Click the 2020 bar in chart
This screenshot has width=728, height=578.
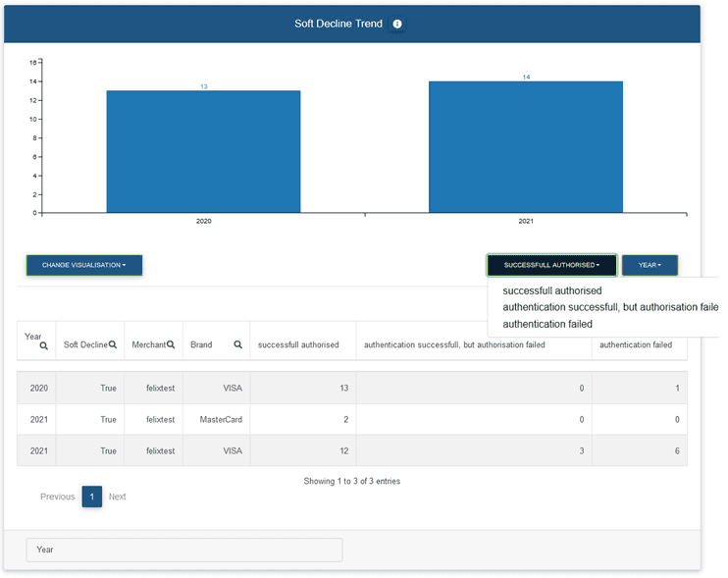pyautogui.click(x=203, y=151)
